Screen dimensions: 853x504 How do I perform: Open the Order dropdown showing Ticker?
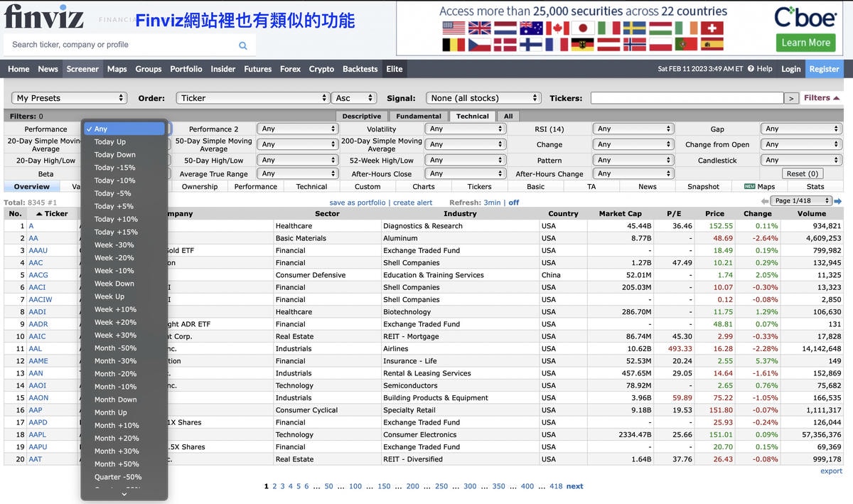252,98
